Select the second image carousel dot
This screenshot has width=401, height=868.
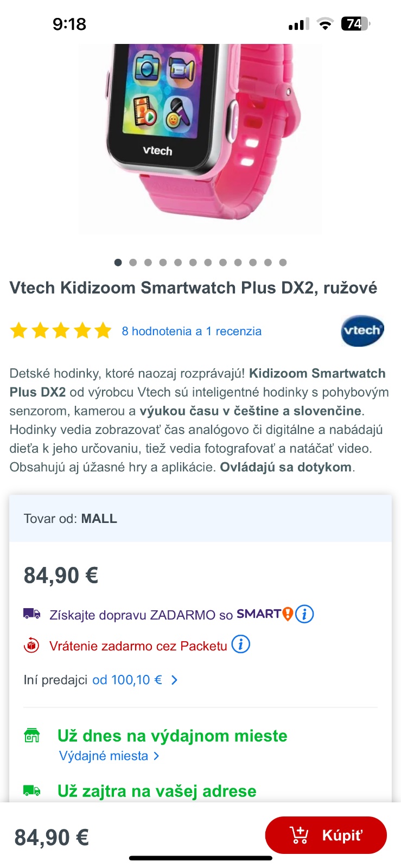(x=133, y=263)
